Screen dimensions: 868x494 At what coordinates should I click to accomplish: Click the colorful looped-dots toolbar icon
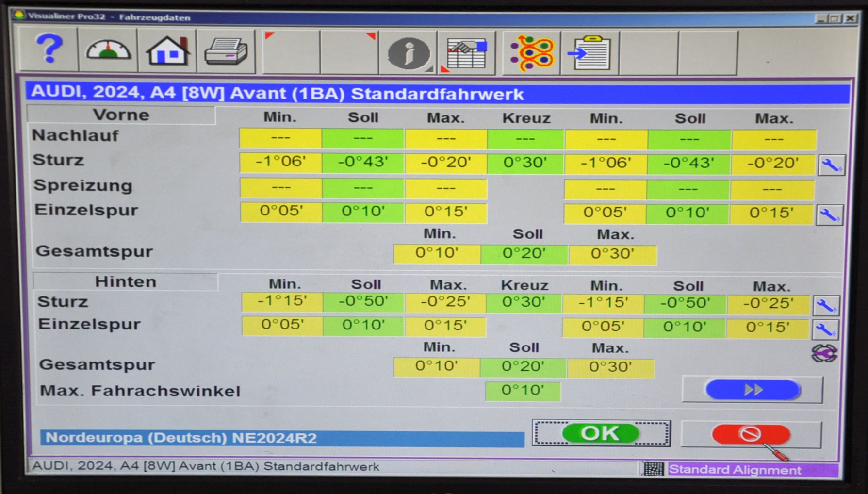(x=532, y=53)
